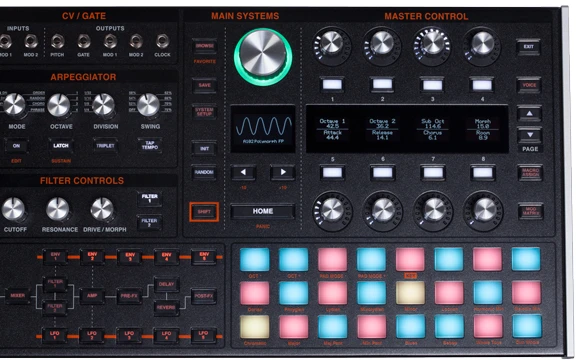Select the POST-FX module button
The width and height of the screenshot is (576, 360).
[x=204, y=296]
